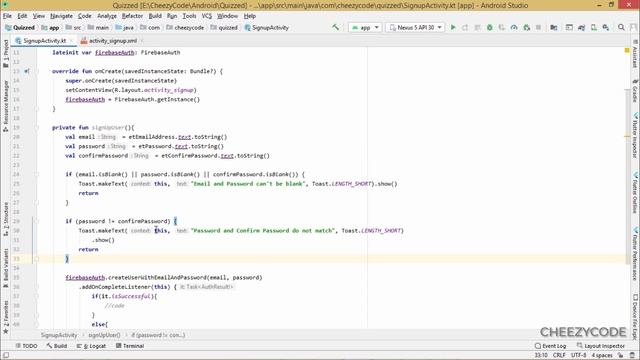Close the activity_signup.xml tab
This screenshot has height=360, width=640.
[142, 40]
